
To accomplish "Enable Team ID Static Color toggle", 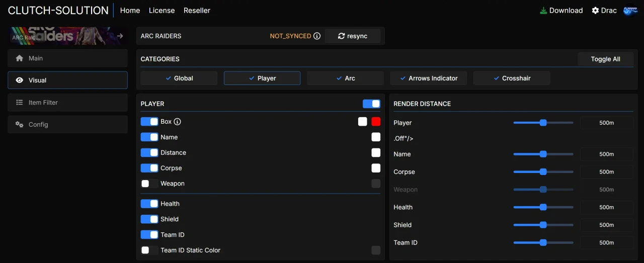I will coord(149,250).
